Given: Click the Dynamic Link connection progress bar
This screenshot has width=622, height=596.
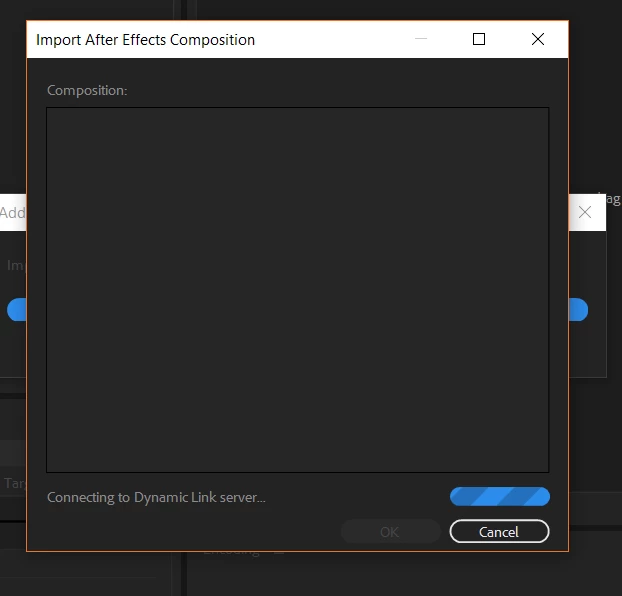Looking at the screenshot, I should tap(500, 496).
